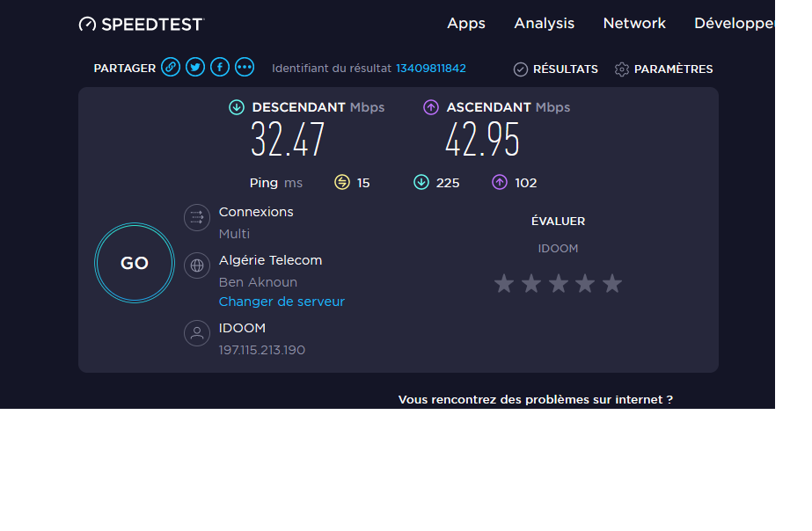This screenshot has height=531, width=812.
Task: Click the RÉSULTATS checkmark icon
Action: point(521,69)
